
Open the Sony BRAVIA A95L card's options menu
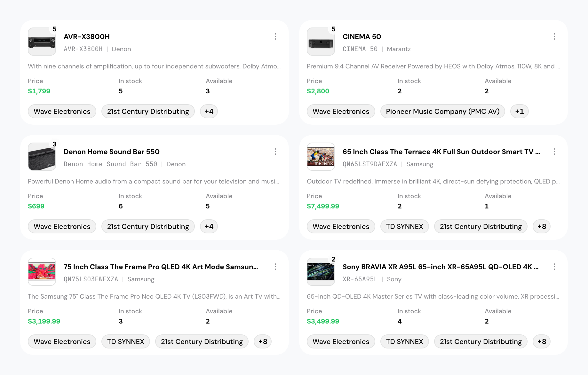click(554, 267)
